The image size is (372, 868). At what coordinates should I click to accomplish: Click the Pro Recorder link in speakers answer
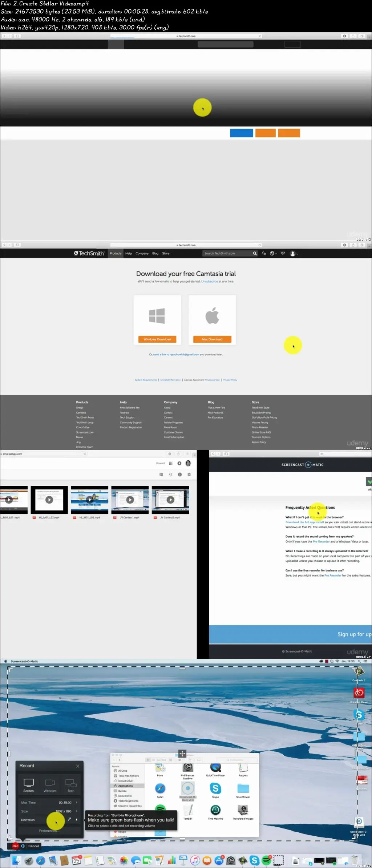pos(321,541)
